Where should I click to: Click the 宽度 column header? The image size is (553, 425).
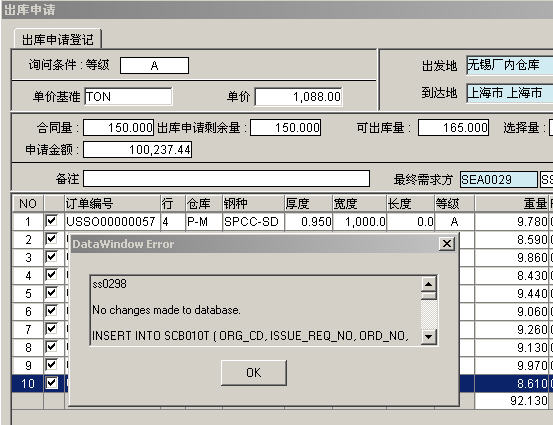[360, 204]
